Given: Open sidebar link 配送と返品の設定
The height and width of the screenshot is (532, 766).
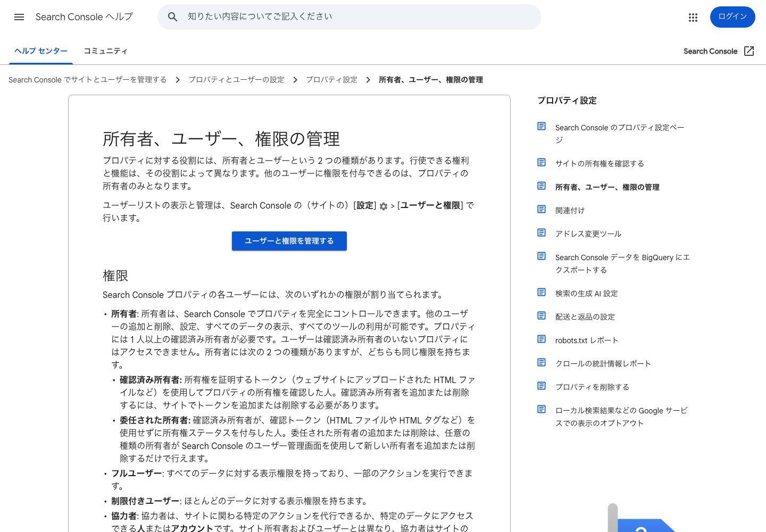Looking at the screenshot, I should (585, 317).
